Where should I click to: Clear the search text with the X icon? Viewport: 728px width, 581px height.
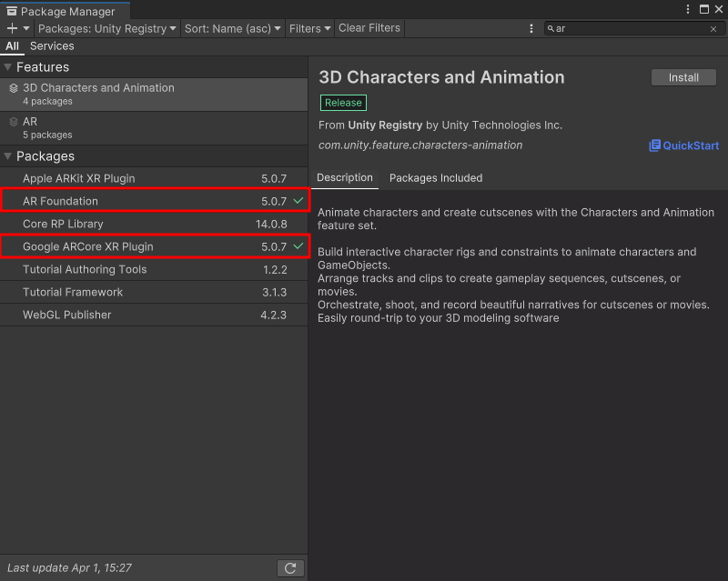click(713, 29)
